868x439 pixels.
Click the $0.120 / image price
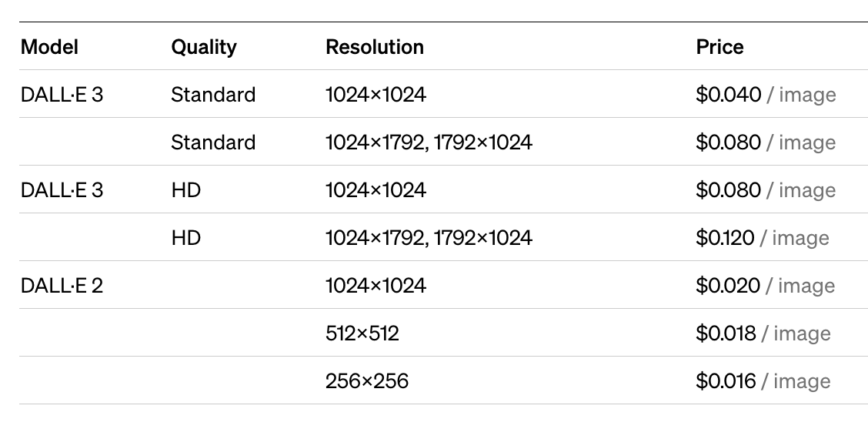(763, 238)
